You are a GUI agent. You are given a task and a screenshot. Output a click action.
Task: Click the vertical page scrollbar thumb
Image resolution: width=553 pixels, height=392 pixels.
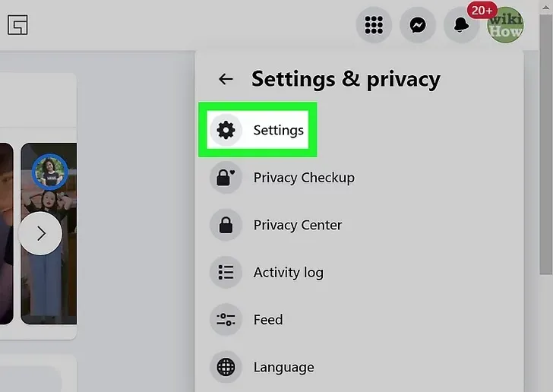(546, 143)
